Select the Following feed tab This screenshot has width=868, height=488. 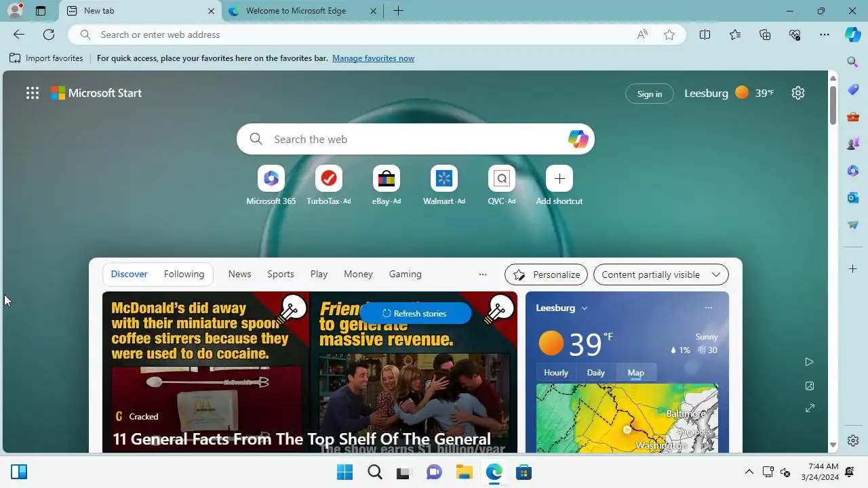pyautogui.click(x=184, y=274)
